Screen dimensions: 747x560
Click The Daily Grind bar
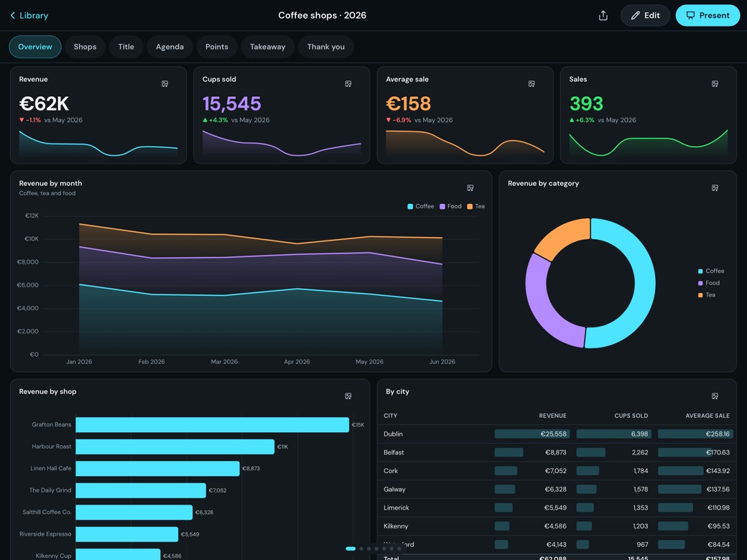click(141, 490)
